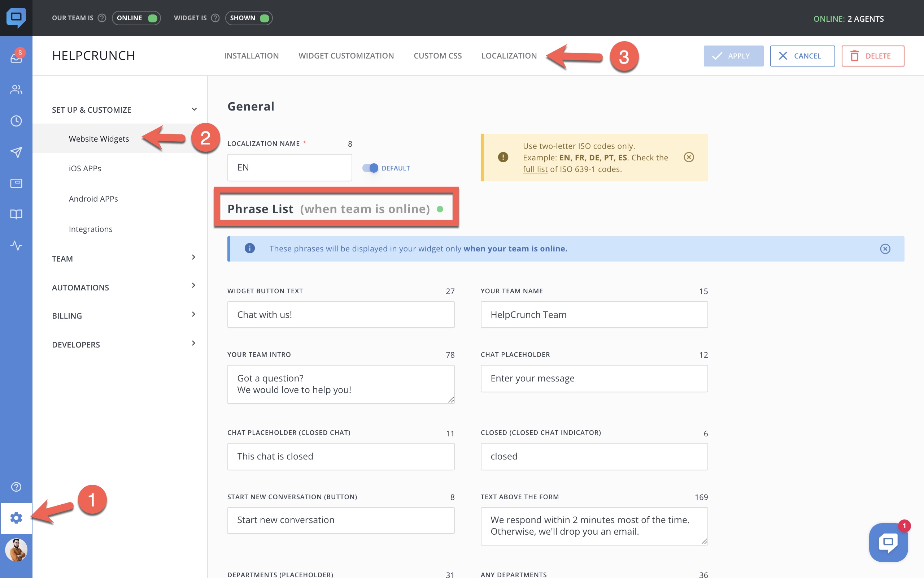
Task: Open the chat widget bubble
Action: coord(888,542)
